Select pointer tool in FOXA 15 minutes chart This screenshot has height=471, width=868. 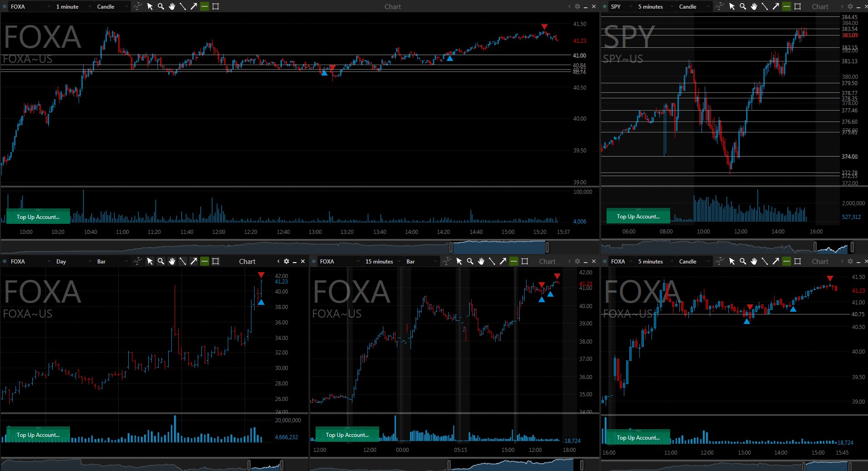pyautogui.click(x=459, y=261)
